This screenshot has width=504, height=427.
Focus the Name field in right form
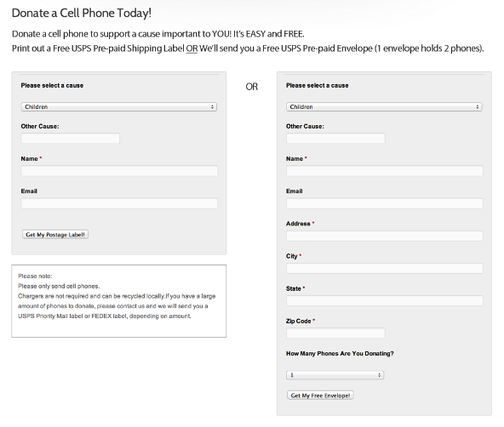[385, 171]
